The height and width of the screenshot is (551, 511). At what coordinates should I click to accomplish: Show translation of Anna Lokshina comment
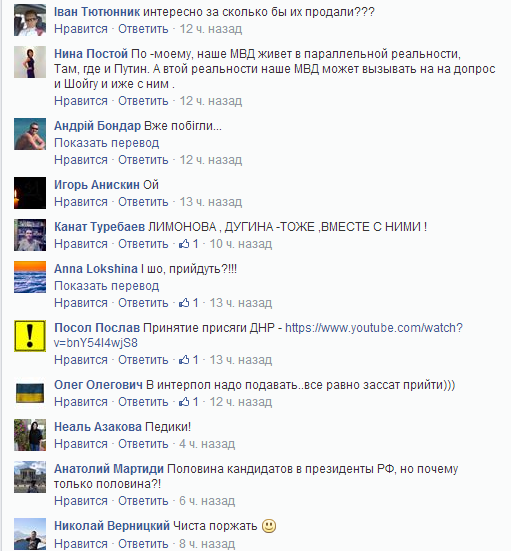[106, 286]
